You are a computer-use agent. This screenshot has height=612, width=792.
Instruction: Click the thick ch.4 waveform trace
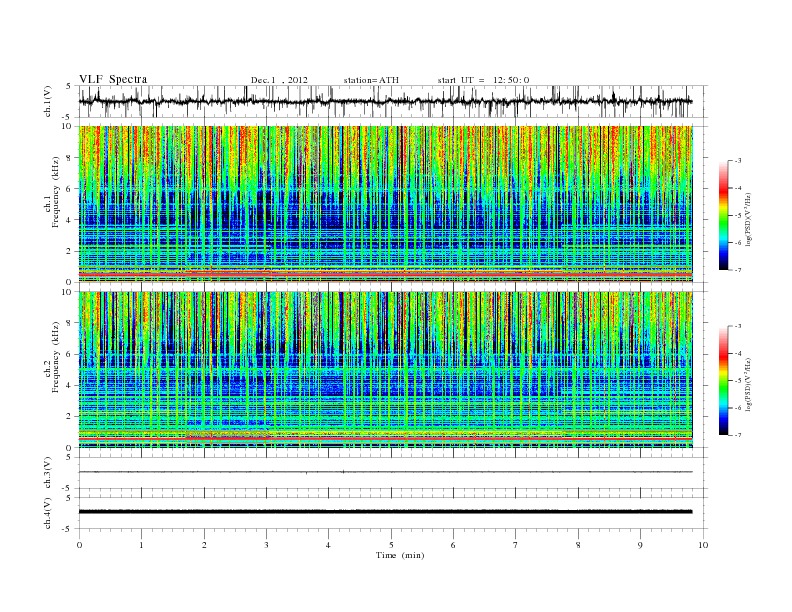[385, 512]
